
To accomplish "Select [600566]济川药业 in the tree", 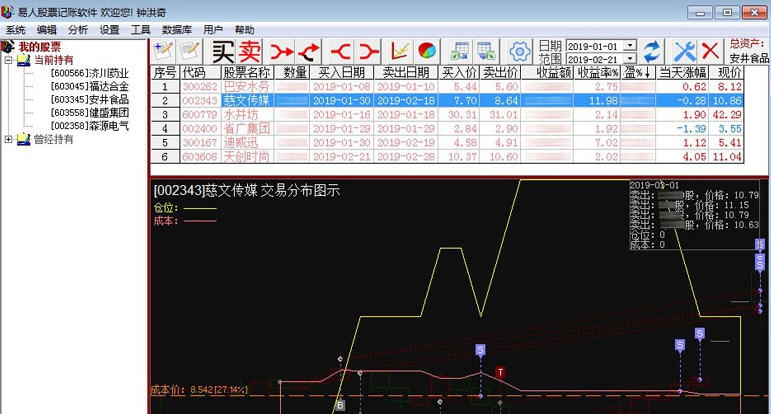I will 89,73.
